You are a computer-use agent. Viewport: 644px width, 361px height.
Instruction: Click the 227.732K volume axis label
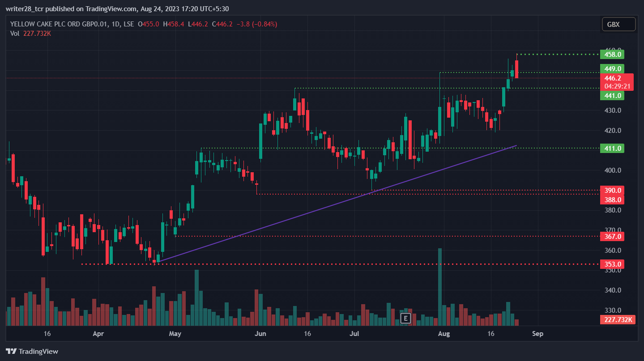618,319
